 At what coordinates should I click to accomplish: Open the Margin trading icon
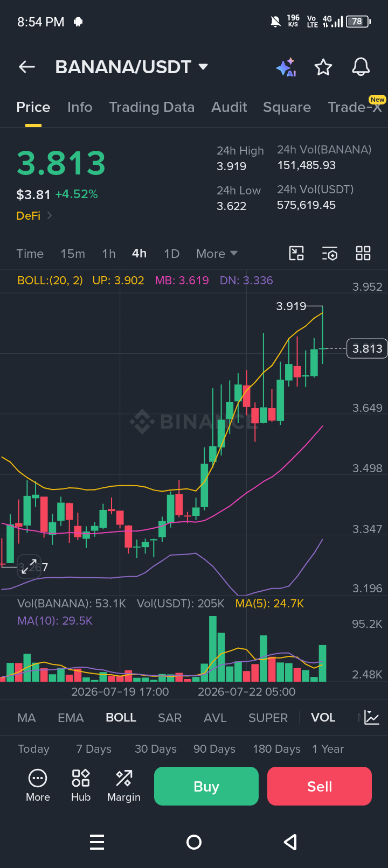coord(124,786)
